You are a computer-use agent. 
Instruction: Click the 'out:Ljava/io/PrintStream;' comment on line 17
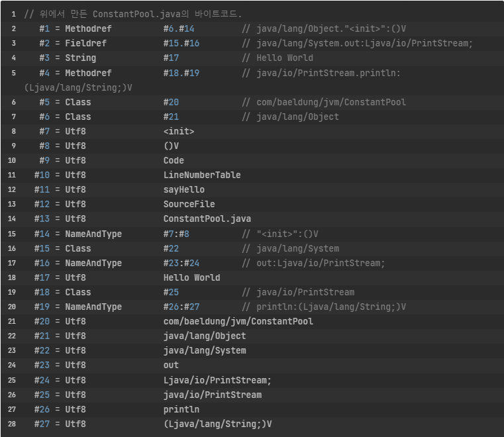[x=321, y=263]
